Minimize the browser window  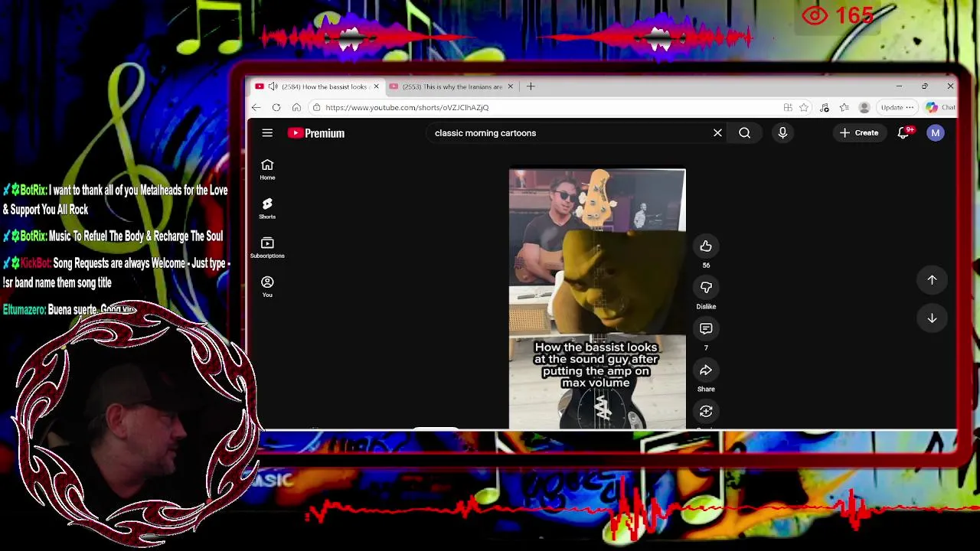tap(899, 86)
